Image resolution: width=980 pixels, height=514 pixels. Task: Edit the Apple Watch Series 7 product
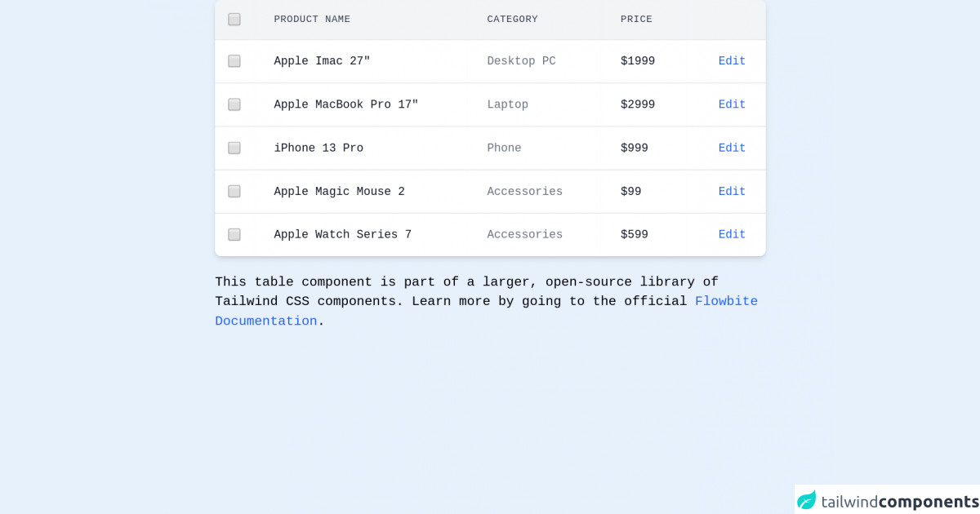732,235
